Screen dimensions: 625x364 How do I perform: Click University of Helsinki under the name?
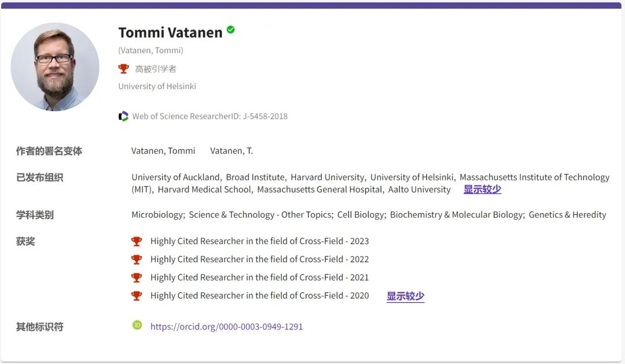pyautogui.click(x=157, y=86)
